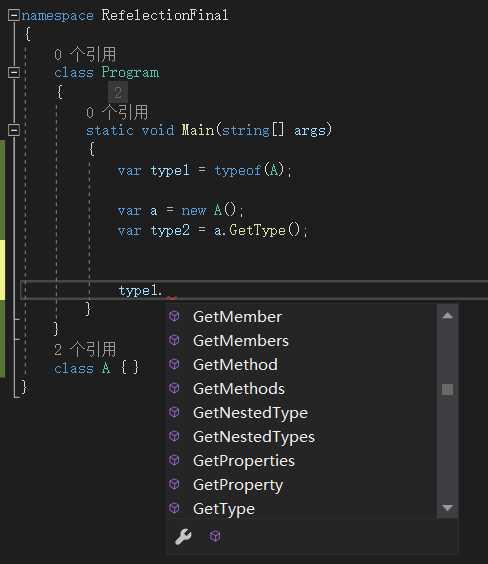The width and height of the screenshot is (488, 564).
Task: Click the completion list scroll down arrow
Action: 447,508
